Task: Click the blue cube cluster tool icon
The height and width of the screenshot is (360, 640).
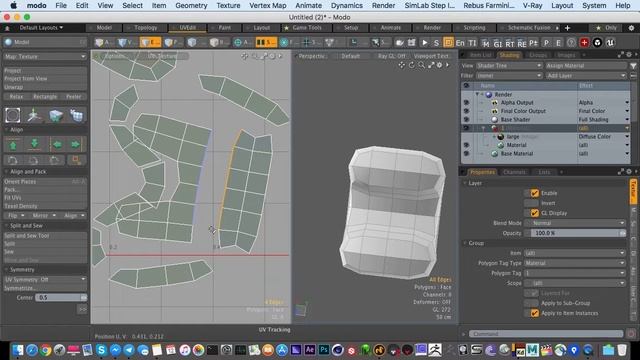Action: (77, 115)
